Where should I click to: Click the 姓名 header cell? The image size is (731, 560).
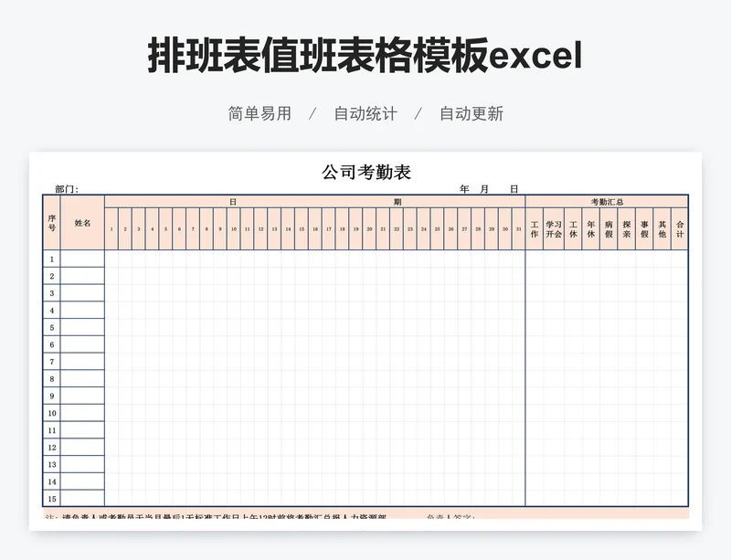tap(82, 222)
